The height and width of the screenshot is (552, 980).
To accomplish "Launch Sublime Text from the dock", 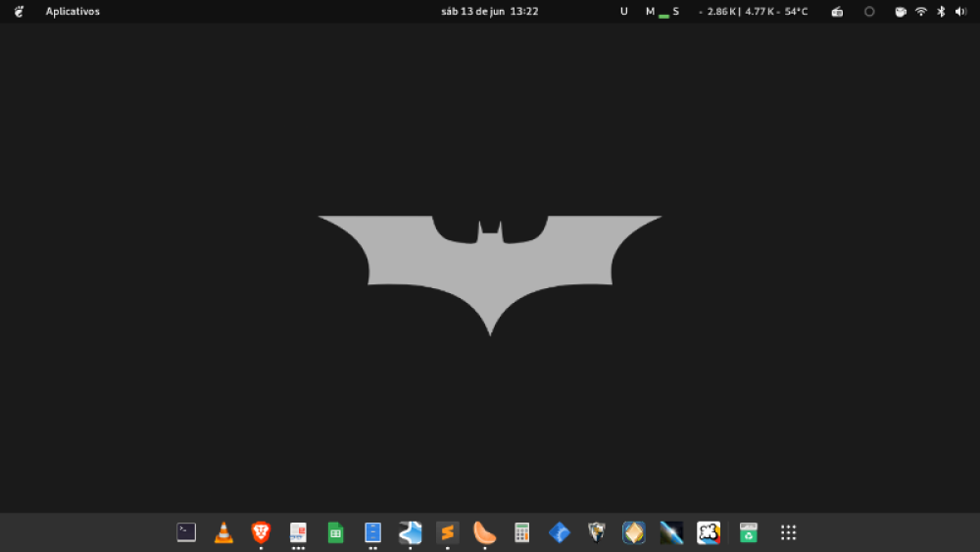I will click(448, 532).
